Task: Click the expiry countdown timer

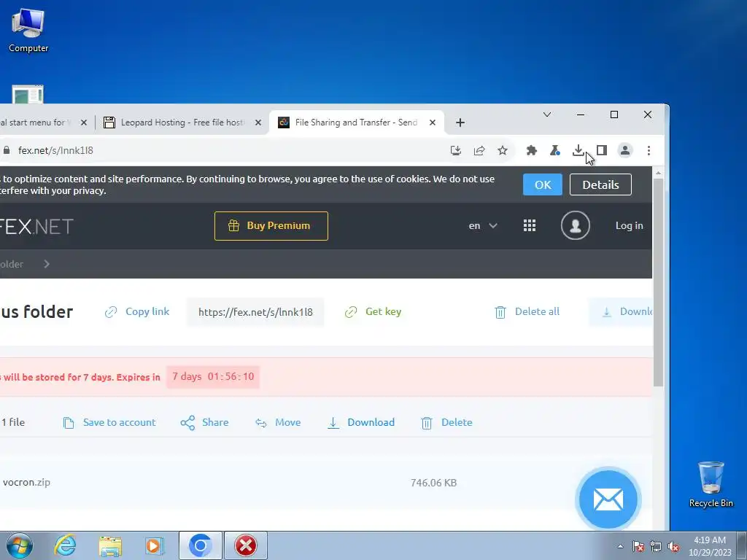Action: click(213, 377)
